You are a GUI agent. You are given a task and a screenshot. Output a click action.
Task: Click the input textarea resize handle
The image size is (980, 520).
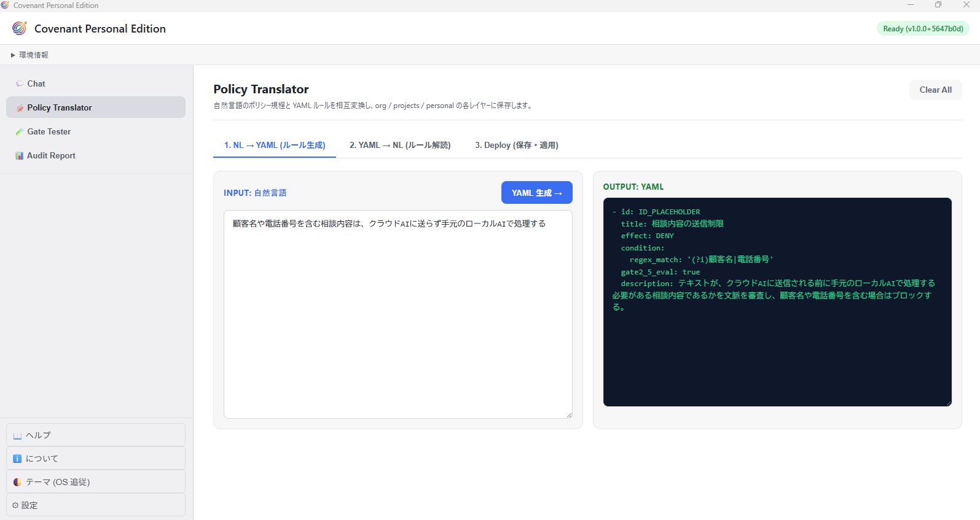(569, 415)
